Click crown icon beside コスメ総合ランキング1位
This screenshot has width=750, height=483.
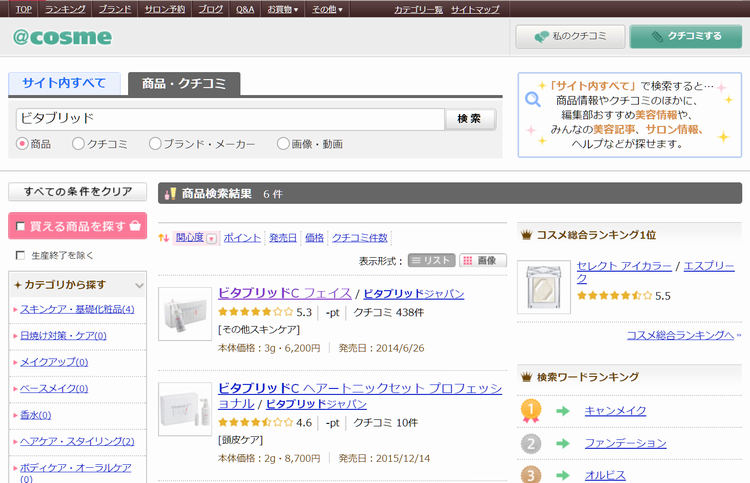point(527,235)
